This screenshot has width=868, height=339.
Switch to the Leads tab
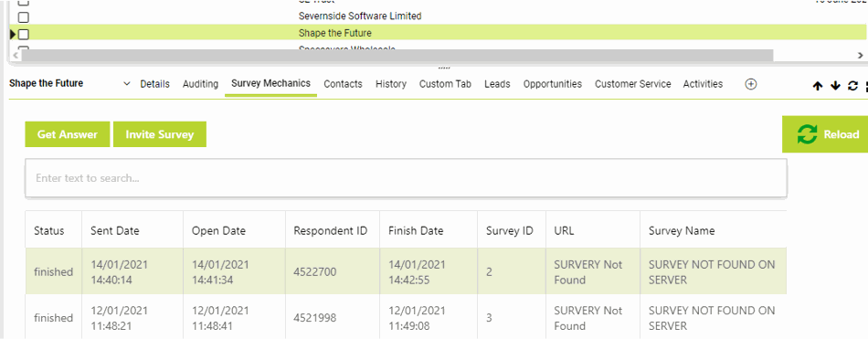[x=497, y=84]
